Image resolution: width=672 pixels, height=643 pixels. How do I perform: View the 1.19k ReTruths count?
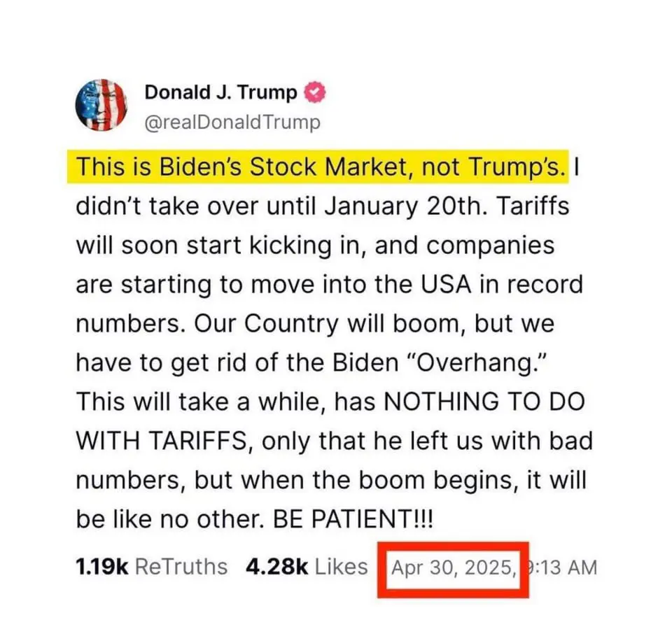click(102, 567)
